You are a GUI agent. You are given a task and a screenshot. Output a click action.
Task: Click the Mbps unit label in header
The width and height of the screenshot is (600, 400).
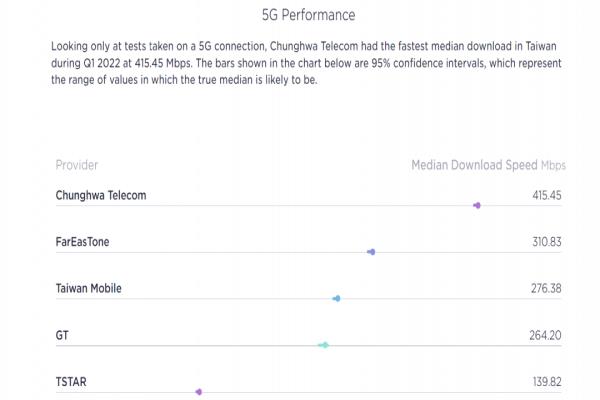click(553, 165)
